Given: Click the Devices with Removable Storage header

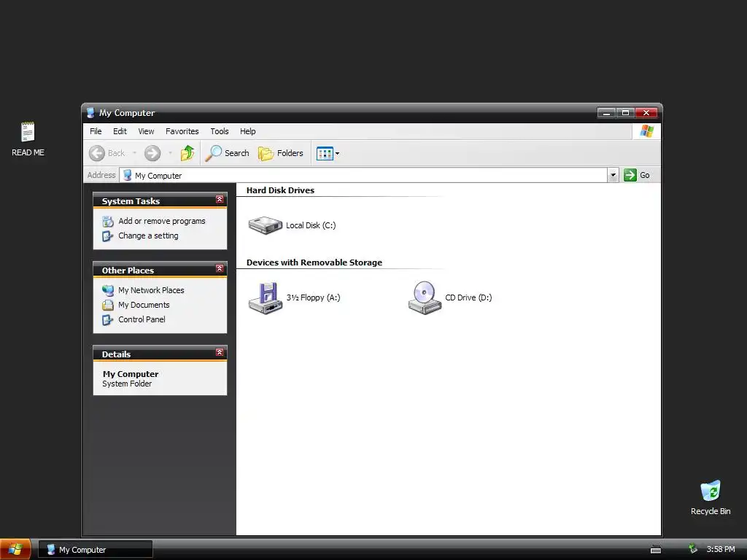Looking at the screenshot, I should (314, 262).
